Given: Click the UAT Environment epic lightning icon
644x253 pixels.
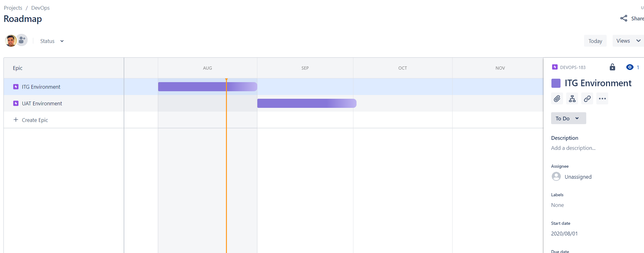Looking at the screenshot, I should click(x=16, y=103).
